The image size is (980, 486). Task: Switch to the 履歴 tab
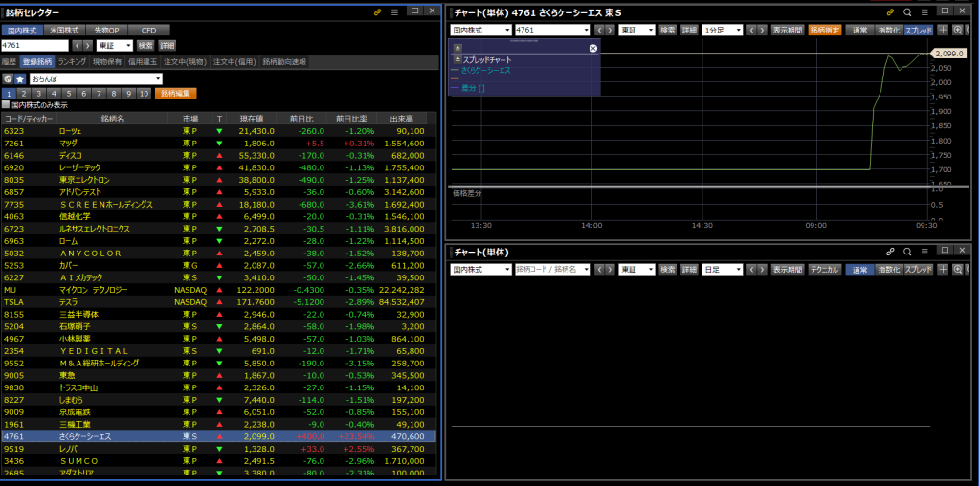pos(9,62)
